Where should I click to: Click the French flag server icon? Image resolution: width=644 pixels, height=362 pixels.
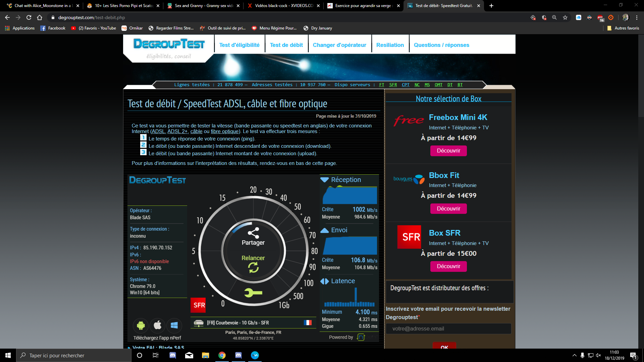(307, 322)
